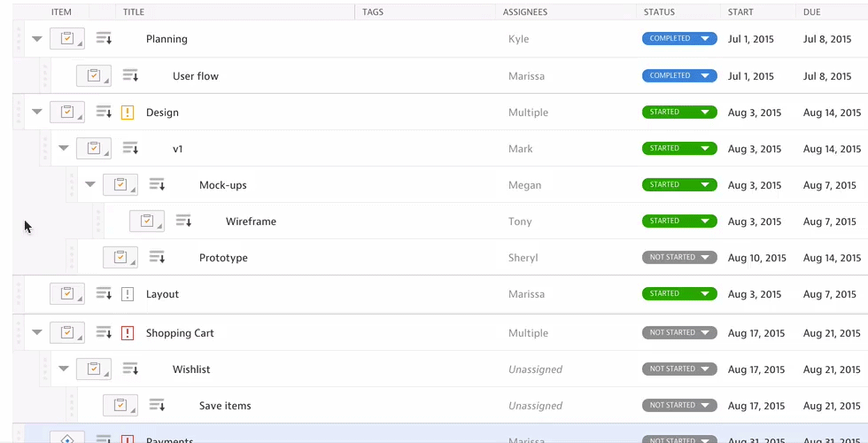The height and width of the screenshot is (443, 868).
Task: Click the task type icon for v1
Action: [94, 149]
